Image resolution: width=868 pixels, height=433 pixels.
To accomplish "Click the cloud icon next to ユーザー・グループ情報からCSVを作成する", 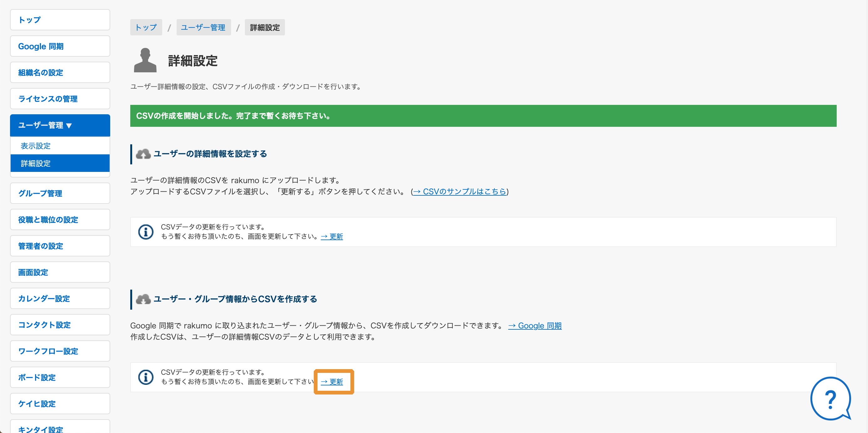I will tap(143, 299).
